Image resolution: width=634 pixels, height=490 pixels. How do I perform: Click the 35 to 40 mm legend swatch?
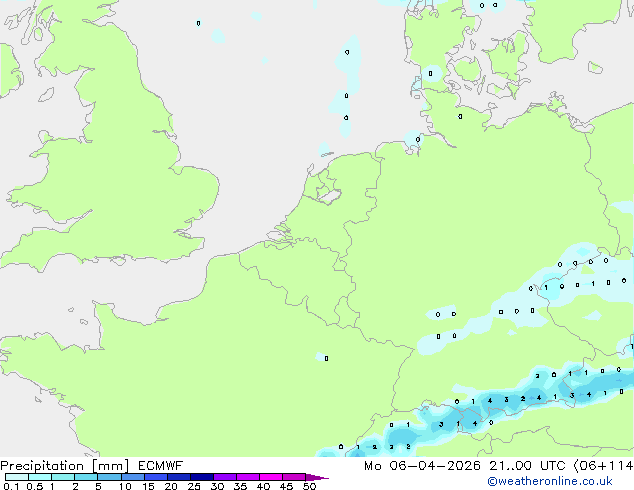pos(247,477)
